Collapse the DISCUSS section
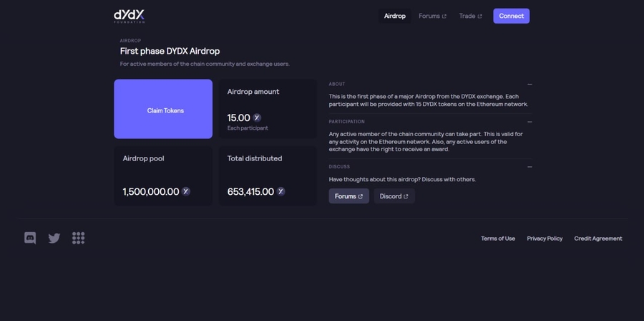This screenshot has height=321, width=644. click(x=530, y=167)
